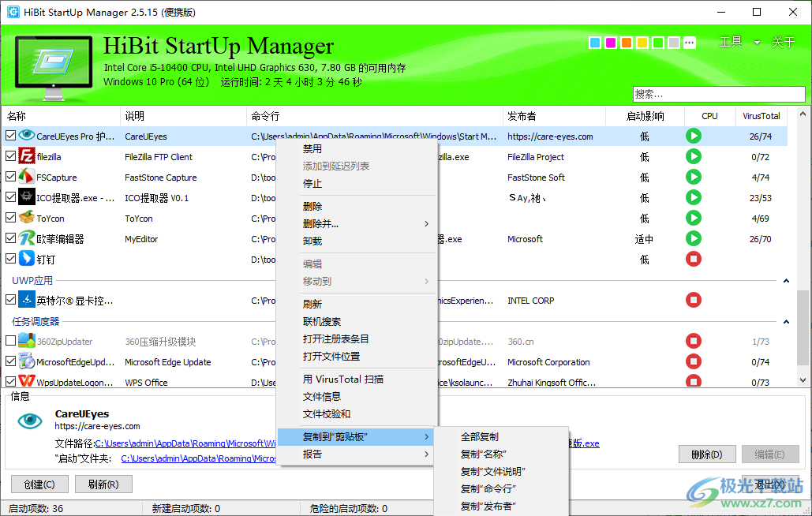
Task: Click the FSCapture program icon
Action: tap(26, 177)
